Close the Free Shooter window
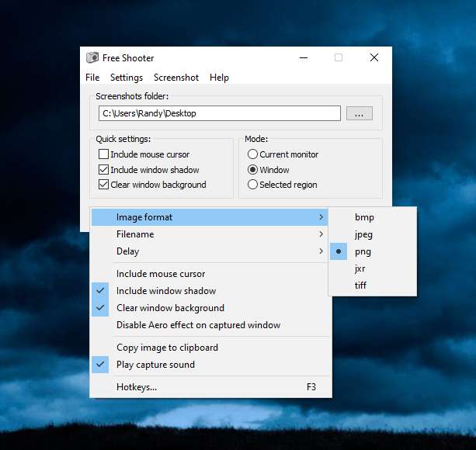Viewport: 476px width, 450px height. [374, 57]
